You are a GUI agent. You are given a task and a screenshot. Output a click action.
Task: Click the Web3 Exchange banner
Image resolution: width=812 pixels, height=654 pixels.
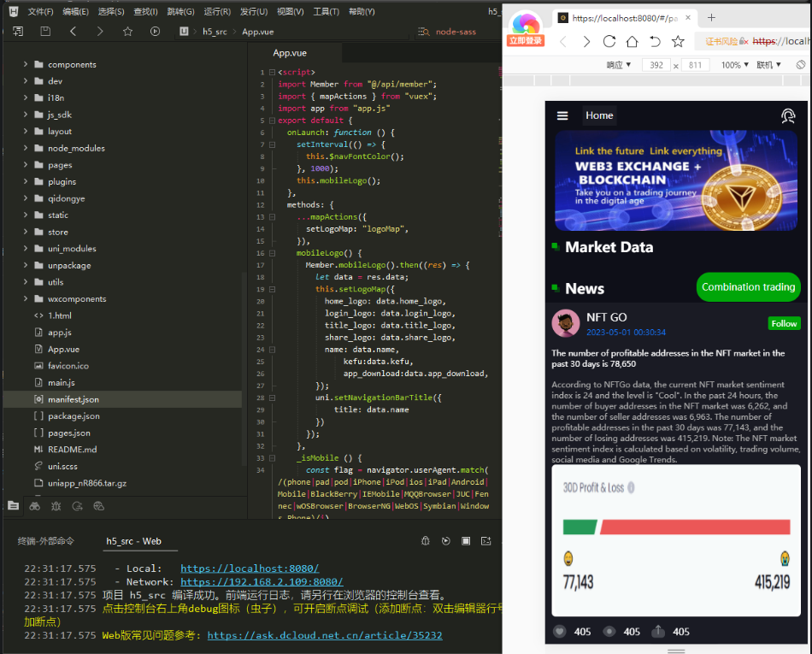676,180
